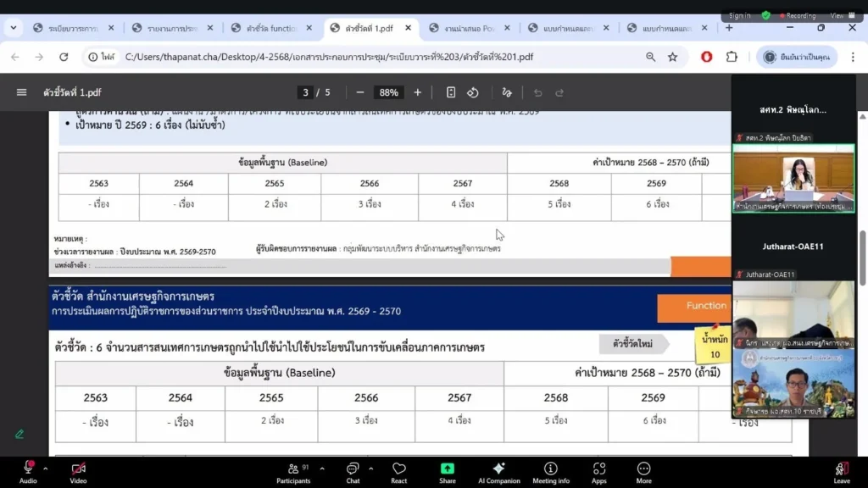The height and width of the screenshot is (488, 868).
Task: Expand audio options arrow next to Audio
Action: 45,468
